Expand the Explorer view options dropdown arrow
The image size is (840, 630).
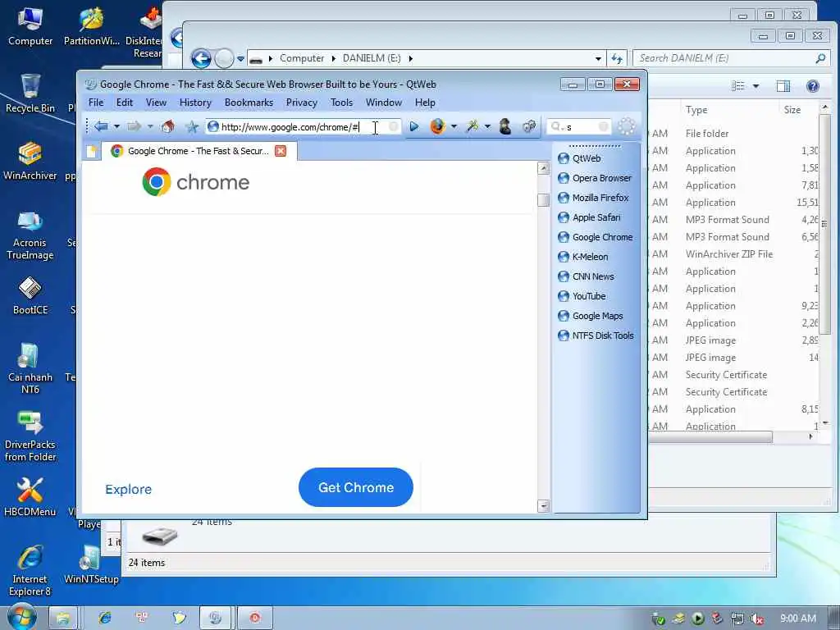click(756, 85)
